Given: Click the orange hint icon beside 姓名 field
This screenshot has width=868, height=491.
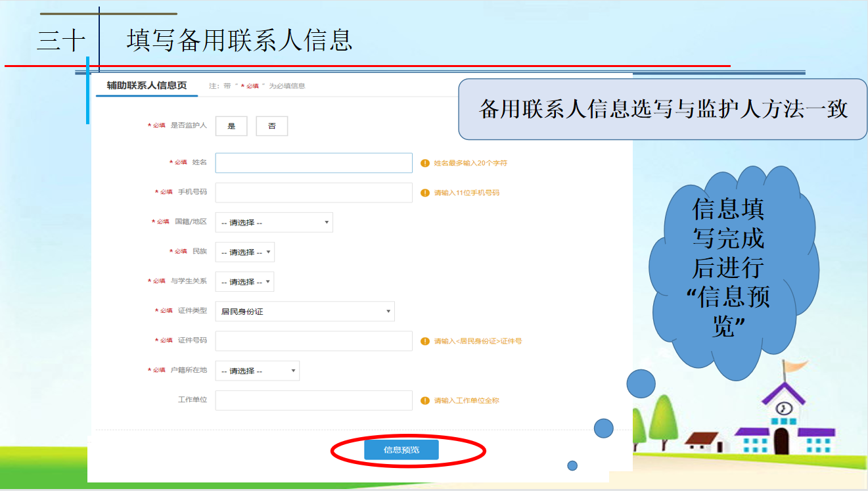Looking at the screenshot, I should click(425, 163).
